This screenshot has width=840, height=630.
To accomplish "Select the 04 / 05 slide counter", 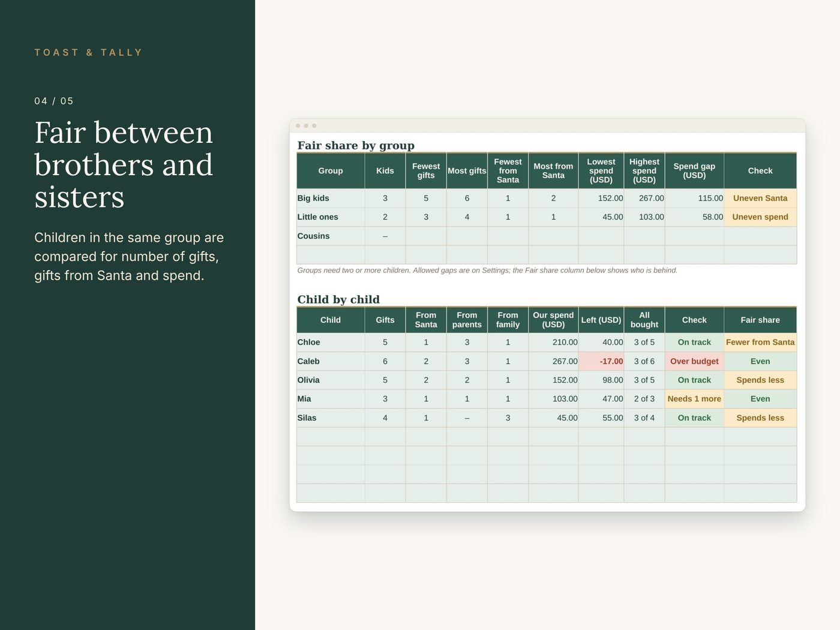I will 54,101.
